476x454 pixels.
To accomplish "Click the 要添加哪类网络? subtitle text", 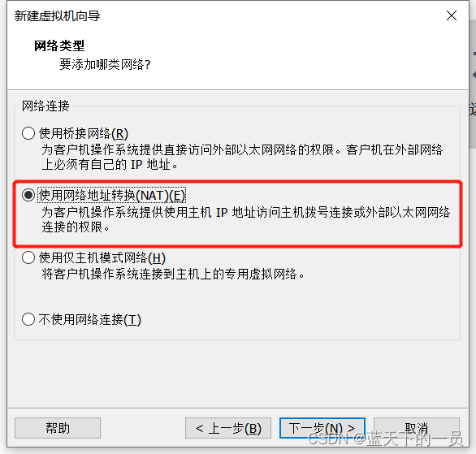I will (105, 64).
